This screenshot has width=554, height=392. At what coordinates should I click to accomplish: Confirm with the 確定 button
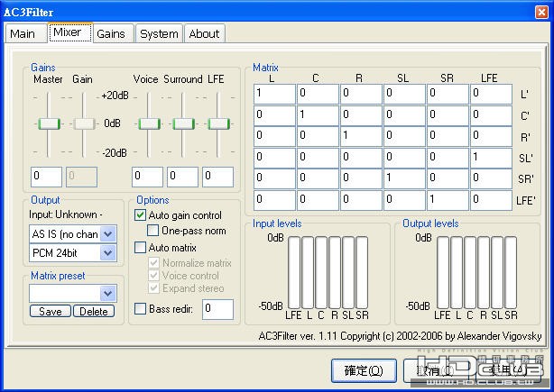click(x=364, y=370)
